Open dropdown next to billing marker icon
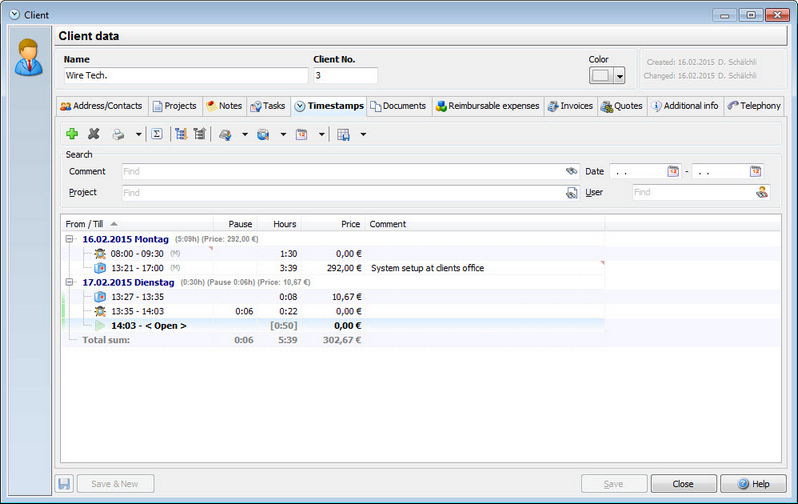Screen dimensions: 798x504 [245, 134]
